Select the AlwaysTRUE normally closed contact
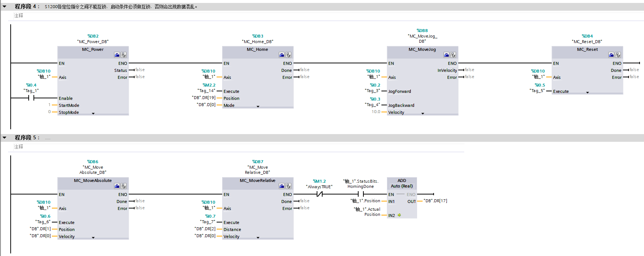The width and height of the screenshot is (644, 256). [319, 194]
